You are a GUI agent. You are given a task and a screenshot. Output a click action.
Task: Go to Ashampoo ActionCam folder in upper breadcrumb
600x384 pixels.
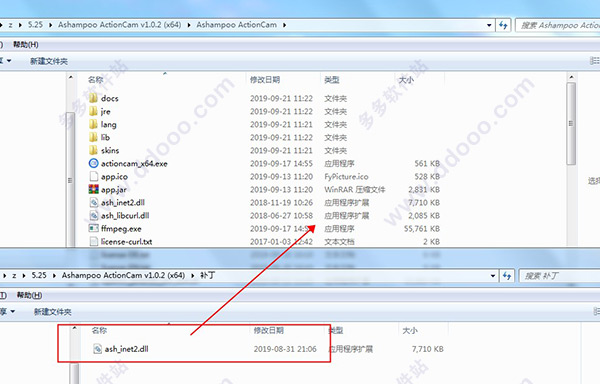[x=236, y=25]
